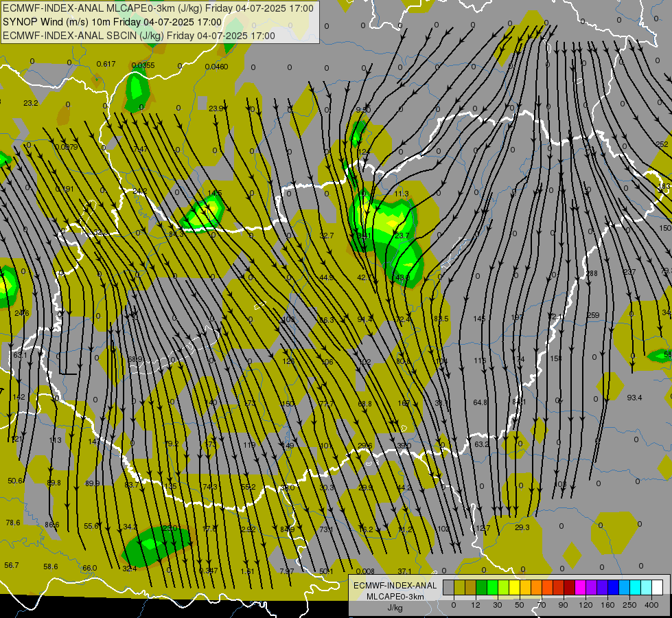Click the map value 50.6
This screenshot has width=672, height=618.
(x=15, y=481)
